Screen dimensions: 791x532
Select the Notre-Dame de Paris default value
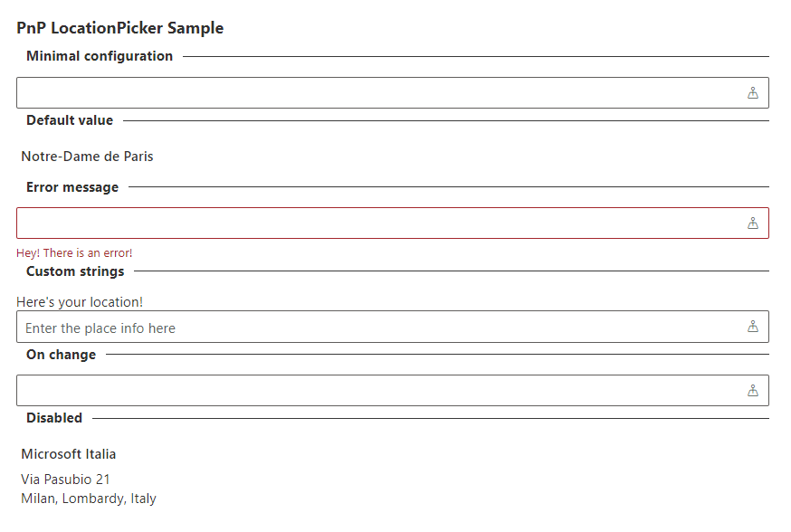pos(87,157)
